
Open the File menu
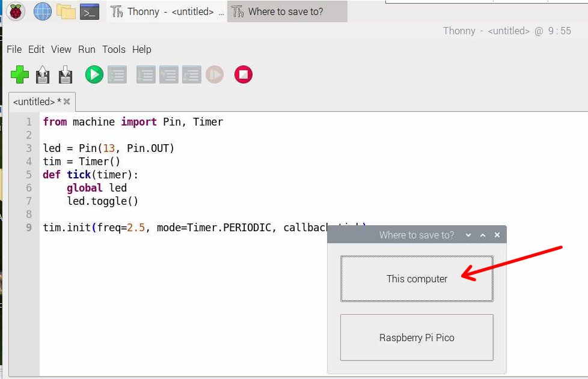click(14, 49)
